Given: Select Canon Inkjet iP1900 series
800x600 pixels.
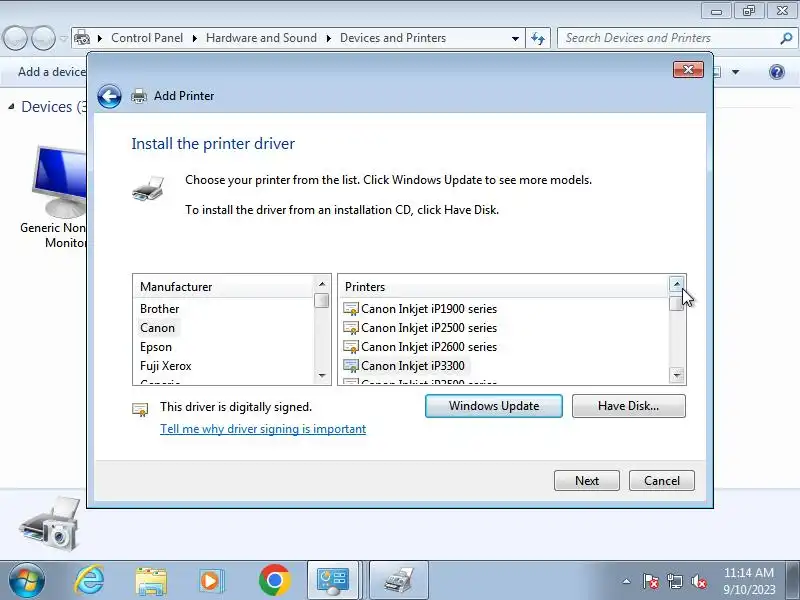Looking at the screenshot, I should 429,309.
